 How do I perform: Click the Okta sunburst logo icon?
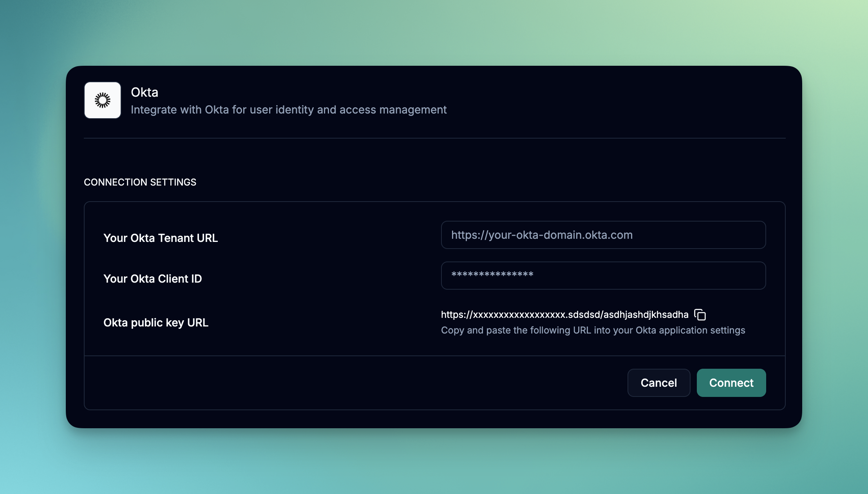pos(103,100)
